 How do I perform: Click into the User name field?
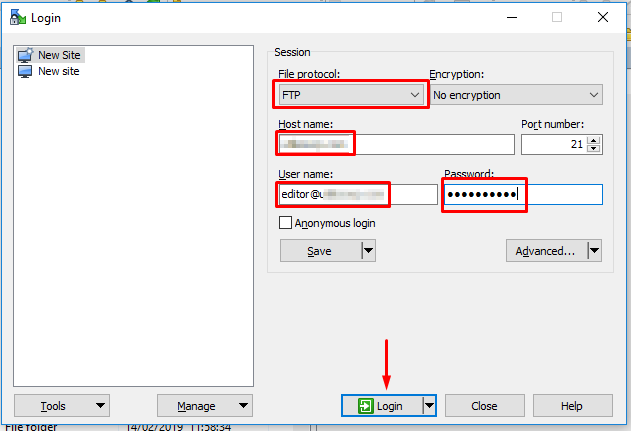pyautogui.click(x=358, y=194)
